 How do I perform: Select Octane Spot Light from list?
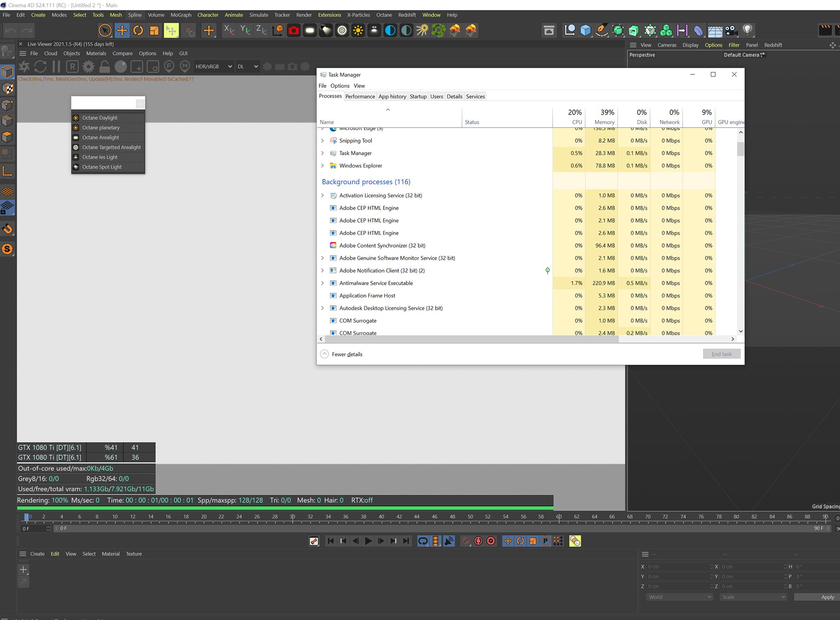[x=101, y=167]
